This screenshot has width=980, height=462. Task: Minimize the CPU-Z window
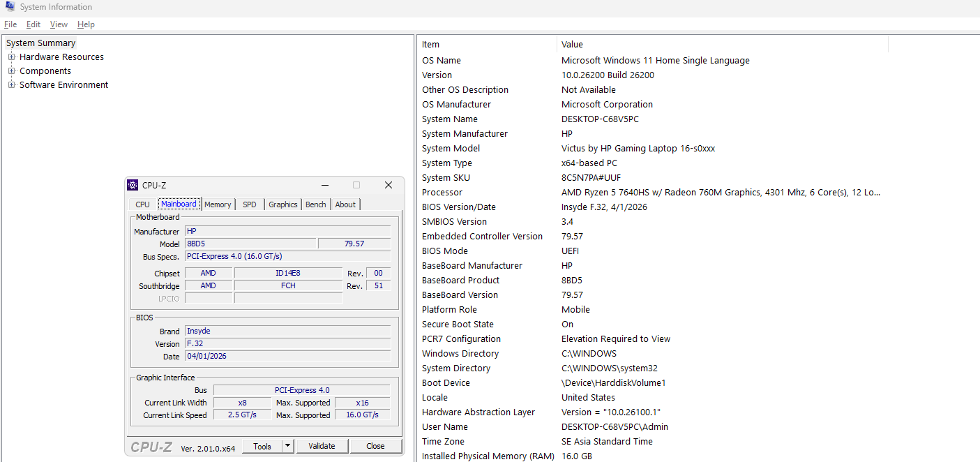[325, 185]
